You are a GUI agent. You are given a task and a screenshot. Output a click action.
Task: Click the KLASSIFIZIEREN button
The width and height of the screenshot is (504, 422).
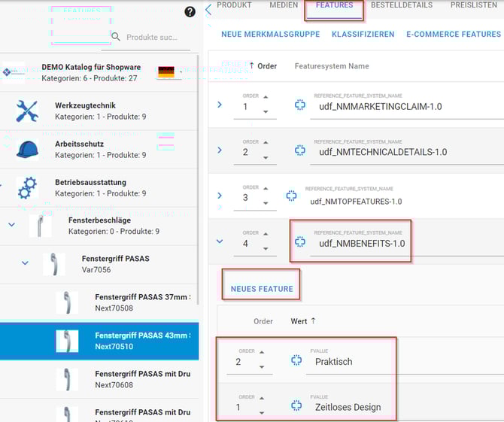coord(363,35)
